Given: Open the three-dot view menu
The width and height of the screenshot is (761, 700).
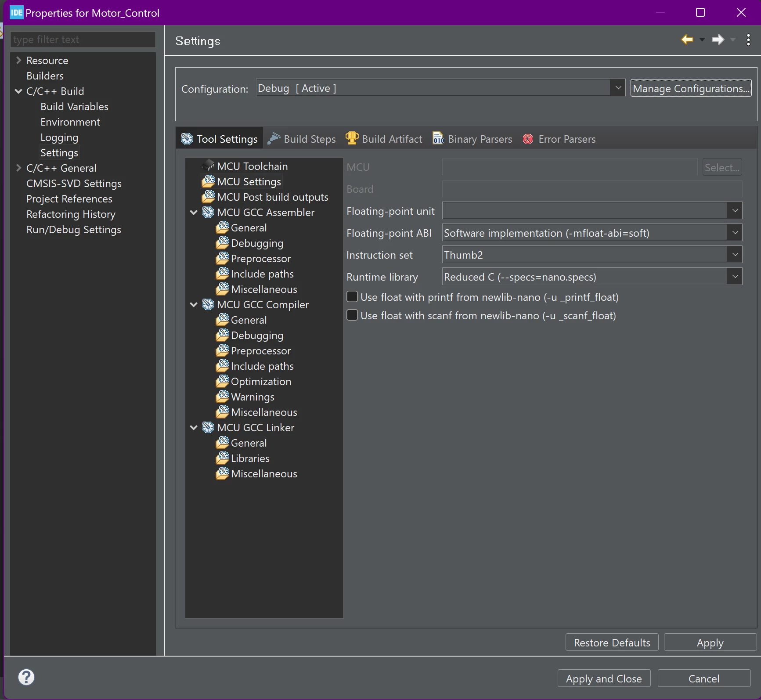Looking at the screenshot, I should pos(748,40).
